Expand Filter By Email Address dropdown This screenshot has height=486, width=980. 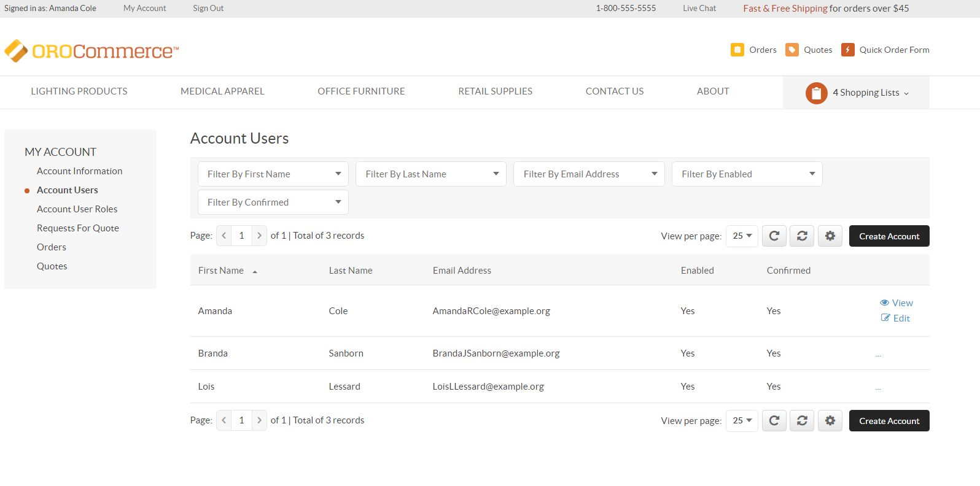589,174
